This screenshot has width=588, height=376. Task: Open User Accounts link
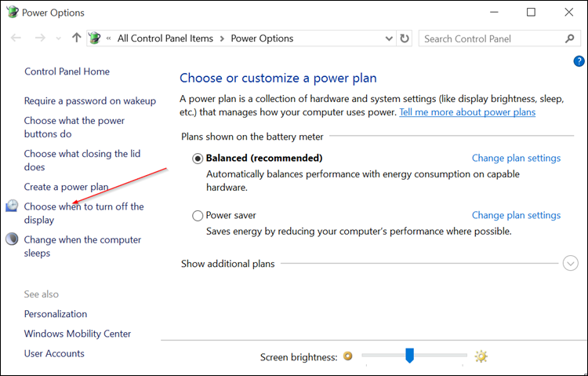[x=54, y=353]
